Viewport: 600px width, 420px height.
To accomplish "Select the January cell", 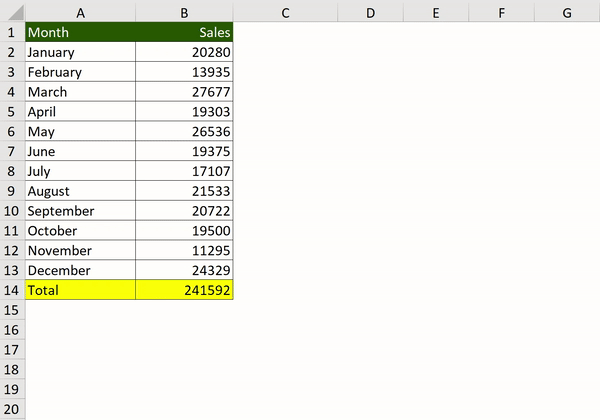I will click(x=80, y=52).
